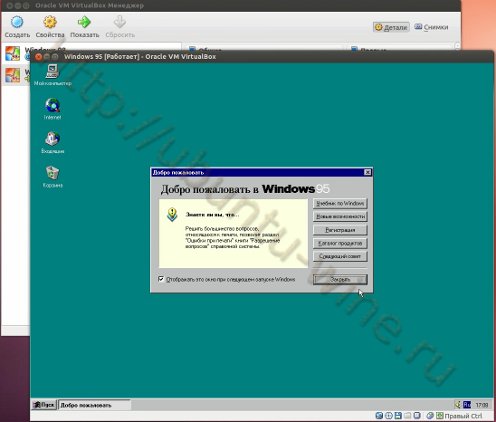Click the Регистрация button
Viewport: 496px width, 422px height.
pos(340,230)
